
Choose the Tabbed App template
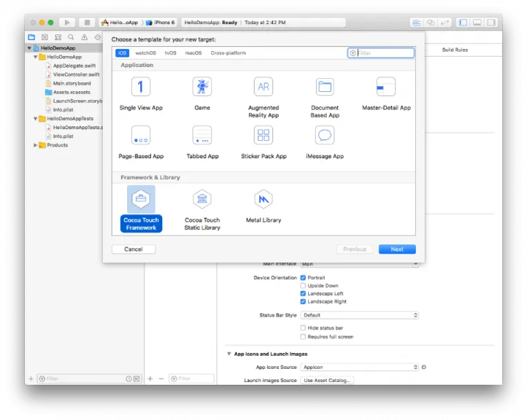202,142
